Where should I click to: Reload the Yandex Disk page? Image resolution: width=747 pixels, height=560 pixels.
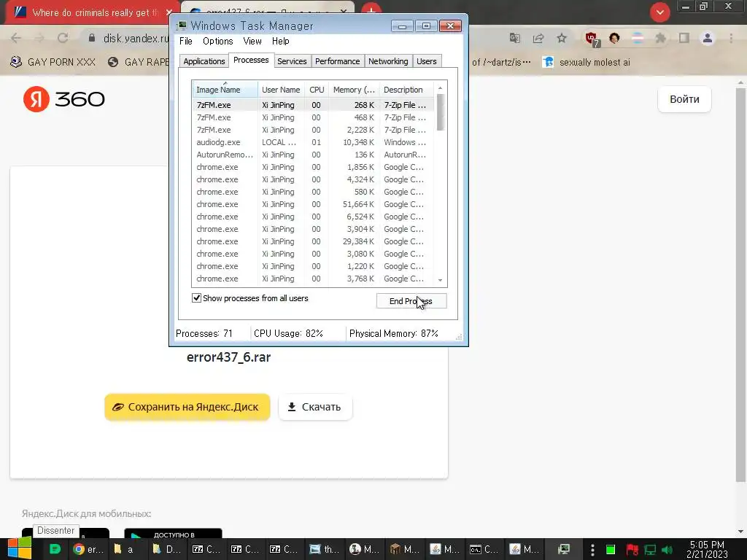tap(63, 38)
